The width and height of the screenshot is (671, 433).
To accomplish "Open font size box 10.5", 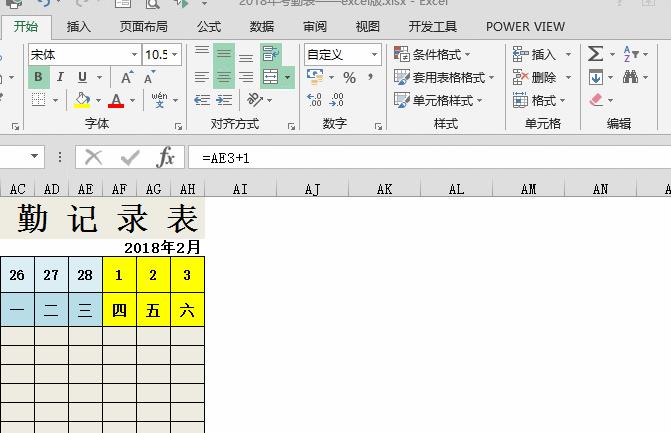I will pos(162,55).
